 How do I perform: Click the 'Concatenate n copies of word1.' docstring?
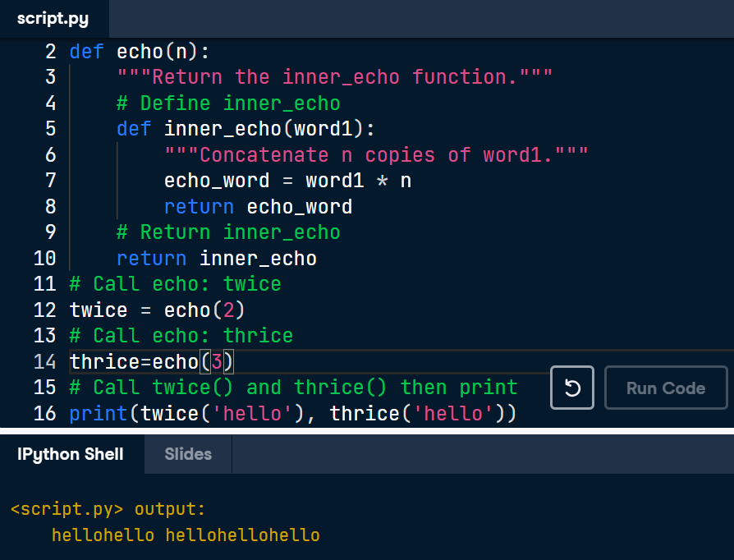(x=376, y=155)
